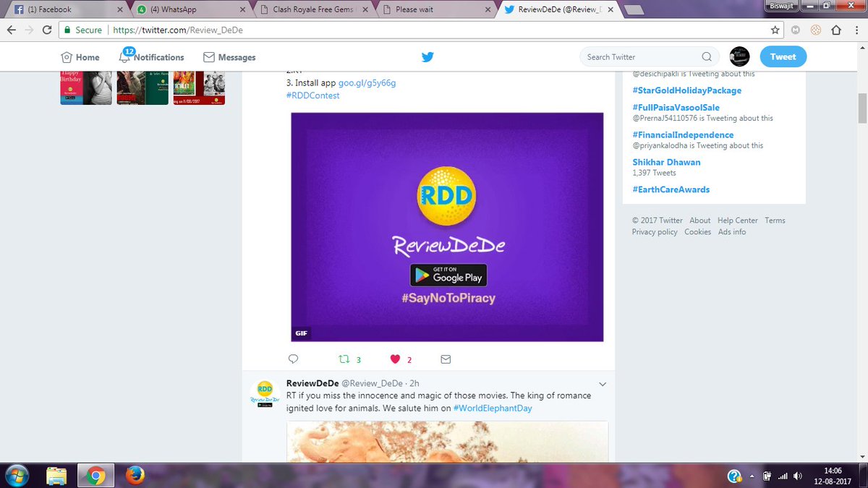Close the WhatsApp tab
The height and width of the screenshot is (488, 868).
[x=243, y=10]
